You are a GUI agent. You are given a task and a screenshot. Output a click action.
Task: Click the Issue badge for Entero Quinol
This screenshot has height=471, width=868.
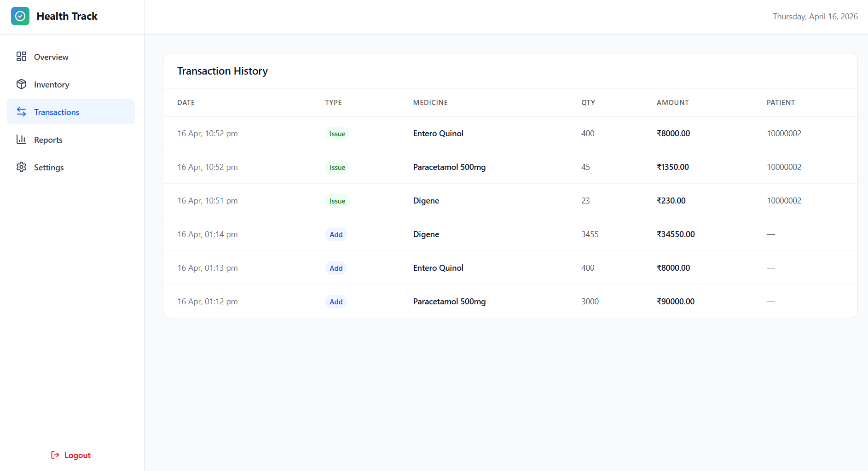(x=337, y=134)
